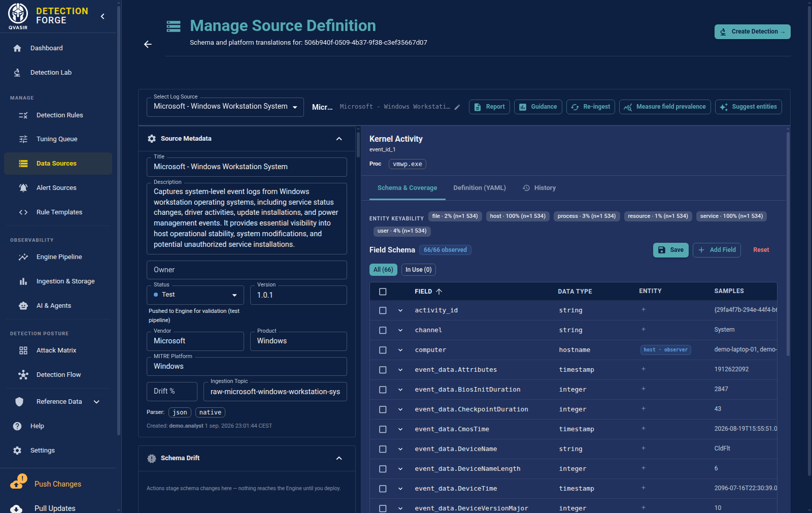
Task: Add an entity to the activity_id row
Action: [644, 309]
